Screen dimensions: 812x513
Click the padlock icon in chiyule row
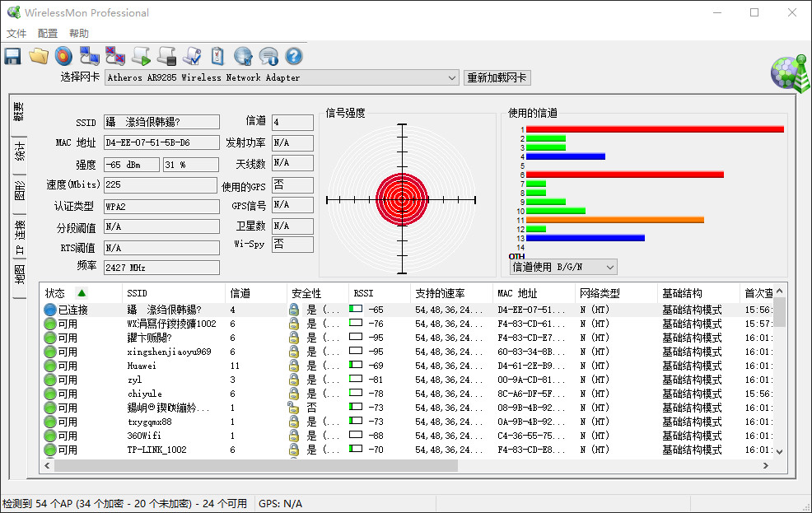click(294, 394)
